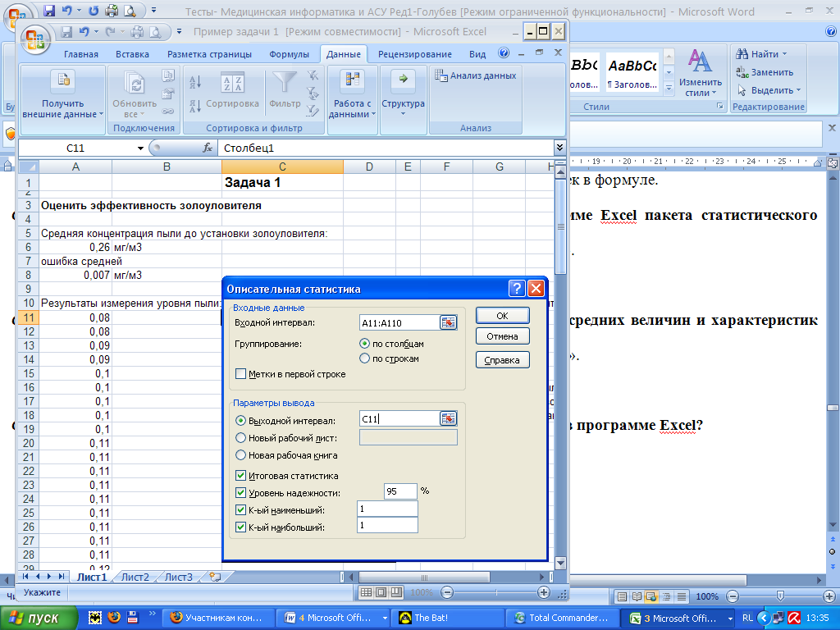Select 'по строкам' grouping radio button

pyautogui.click(x=365, y=358)
